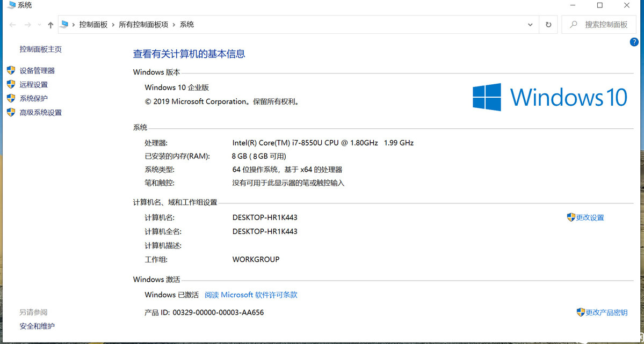Click the 系统类型 label
644x344 pixels.
[x=160, y=170]
